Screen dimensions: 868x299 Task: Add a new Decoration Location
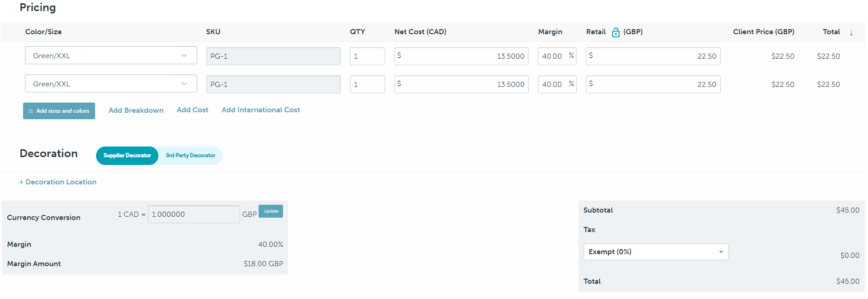point(58,182)
